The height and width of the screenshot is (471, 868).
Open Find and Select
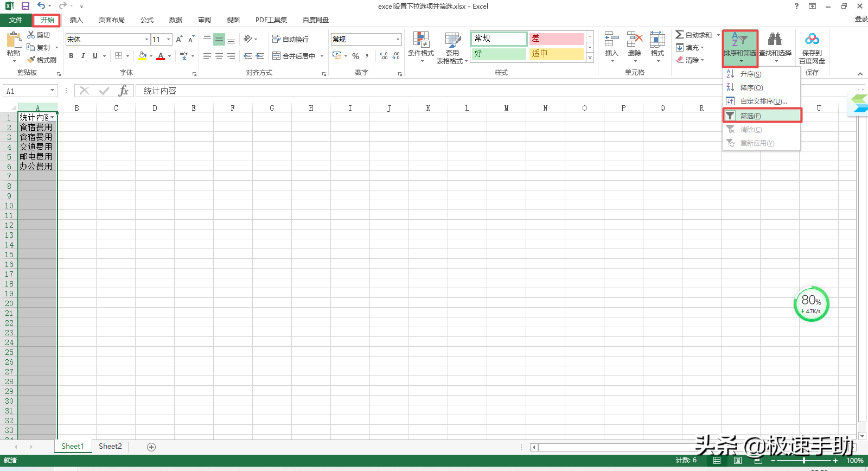(x=775, y=47)
